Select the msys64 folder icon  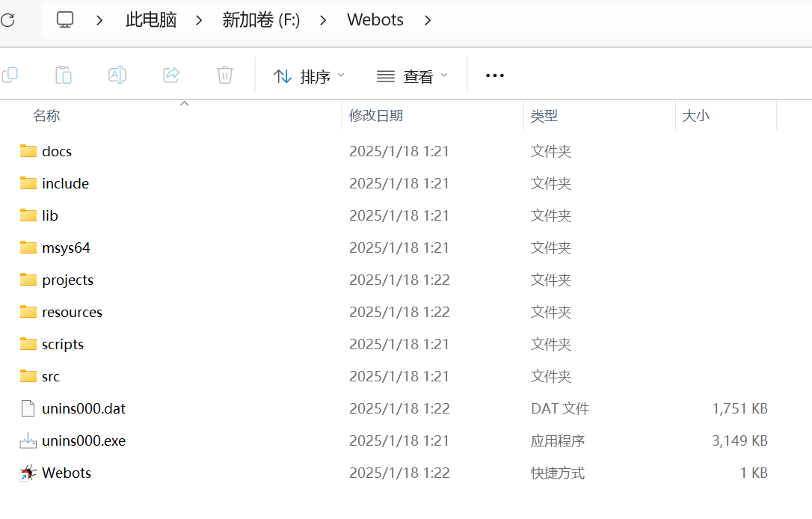28,247
